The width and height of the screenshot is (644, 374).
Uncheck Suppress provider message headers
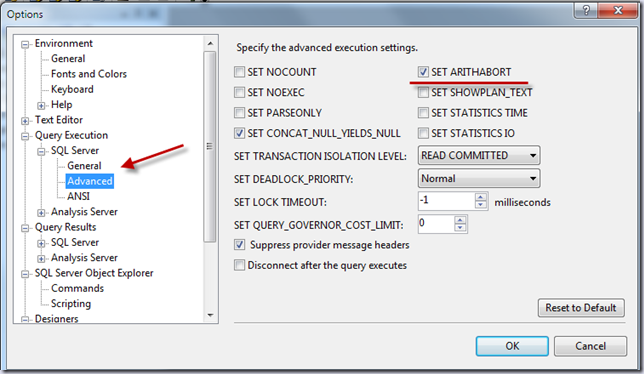[239, 245]
